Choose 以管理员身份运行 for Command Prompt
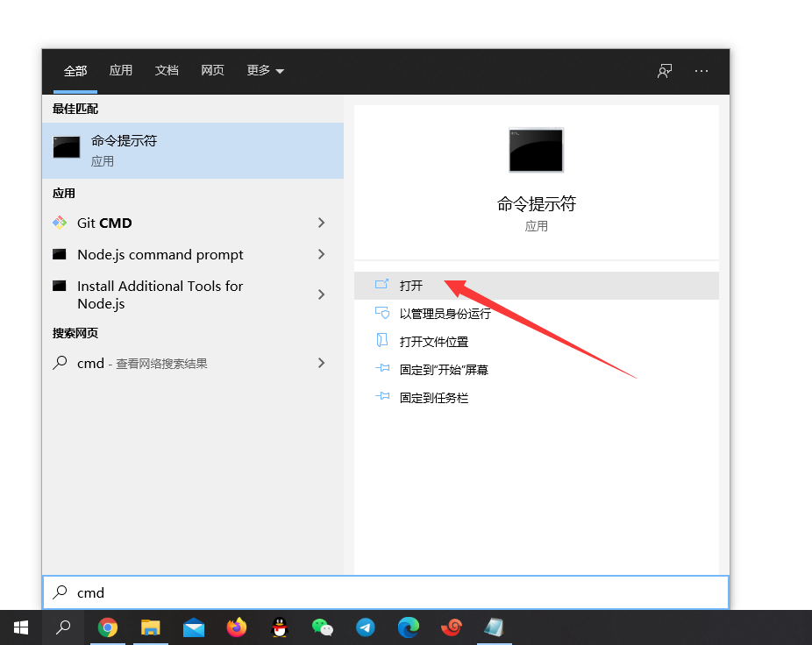 [445, 314]
